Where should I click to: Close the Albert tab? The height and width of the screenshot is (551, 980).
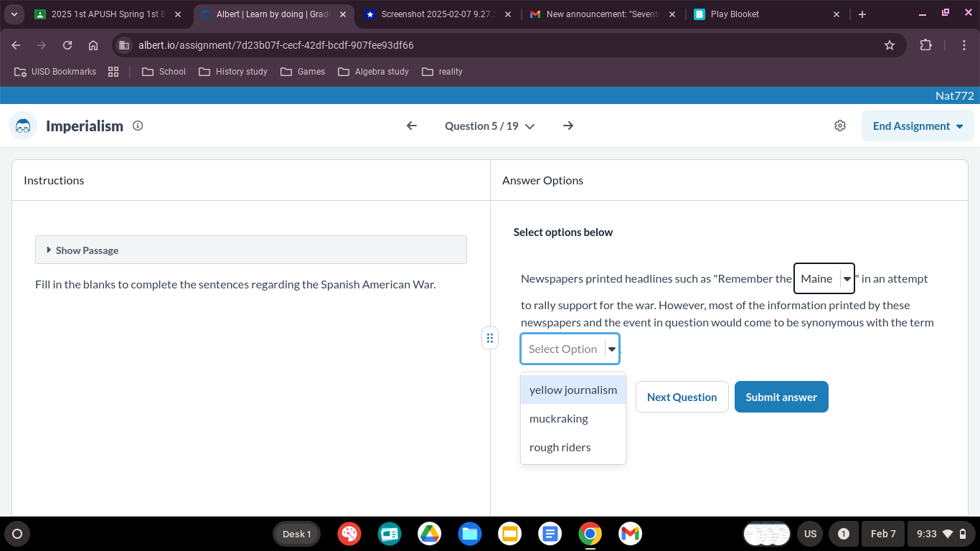pos(343,14)
